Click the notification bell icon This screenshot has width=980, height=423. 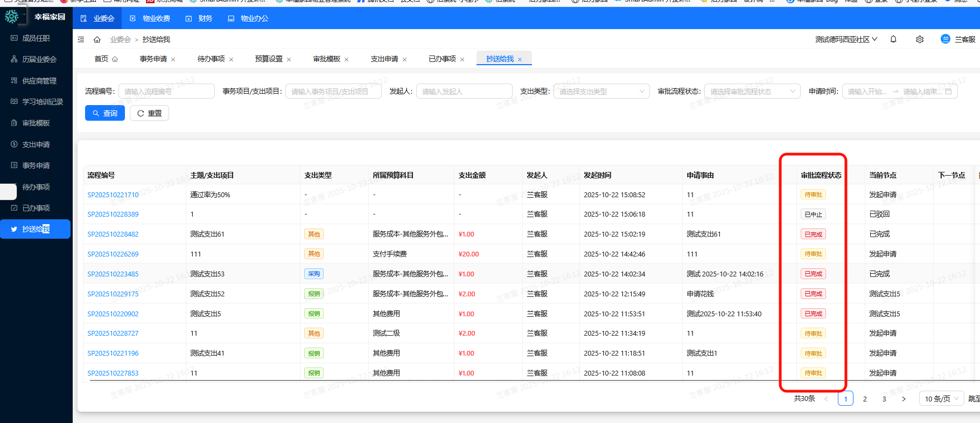[893, 39]
